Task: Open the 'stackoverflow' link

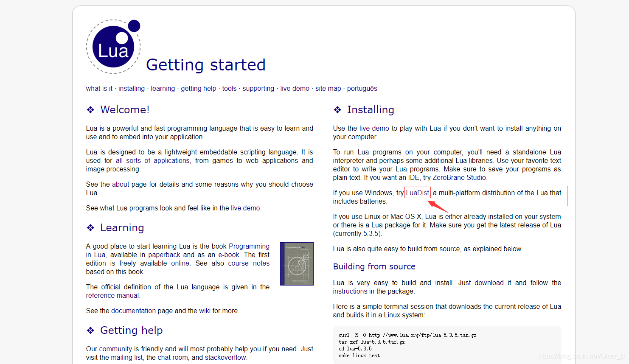Action: tap(225, 357)
